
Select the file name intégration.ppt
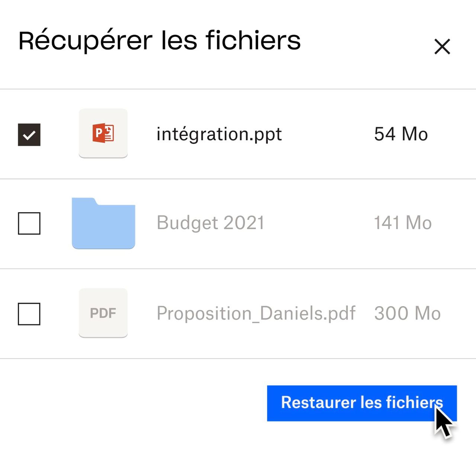pyautogui.click(x=219, y=134)
